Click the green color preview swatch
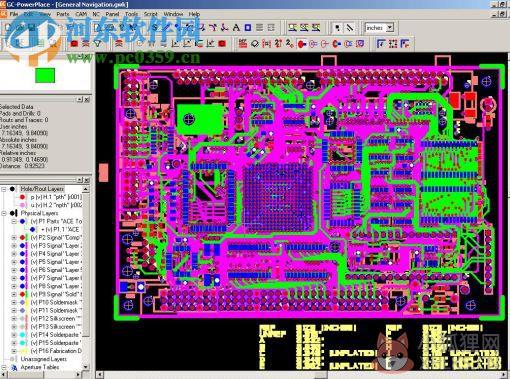Viewport: 510px width, 379px height. pos(45,75)
